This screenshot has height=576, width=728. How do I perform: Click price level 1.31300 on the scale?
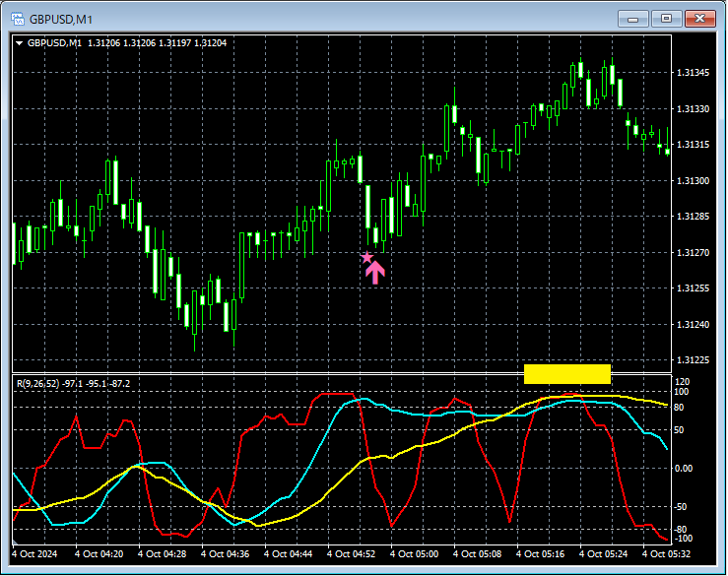point(693,180)
